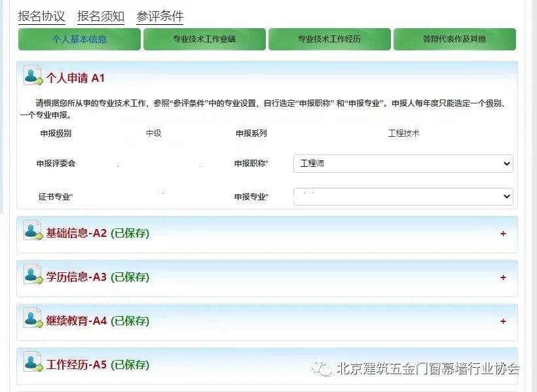537x392 pixels.
Task: Select the 专业技术工作业绩 tab
Action: coord(204,40)
